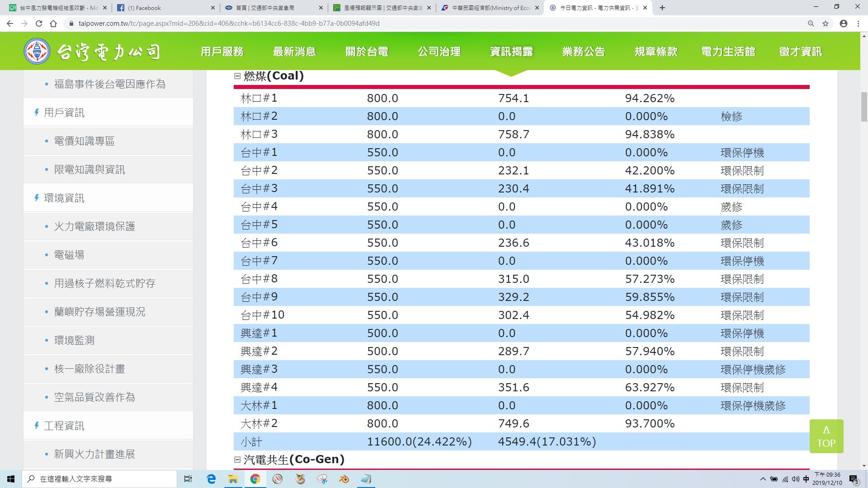
Task: Open sidebar link 新興火力計畫進展
Action: coord(94,454)
